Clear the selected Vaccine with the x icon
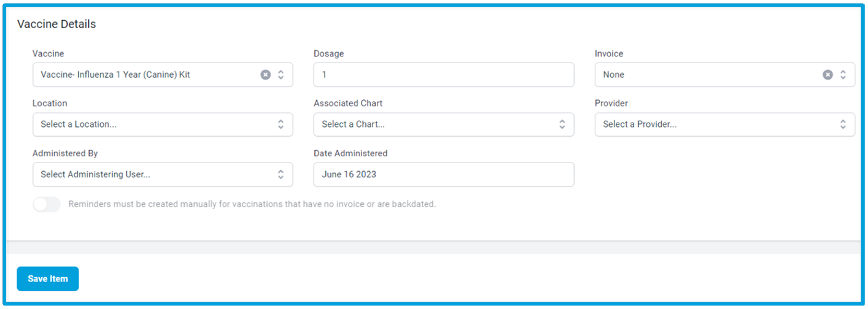Image resolution: width=868 pixels, height=309 pixels. [265, 75]
